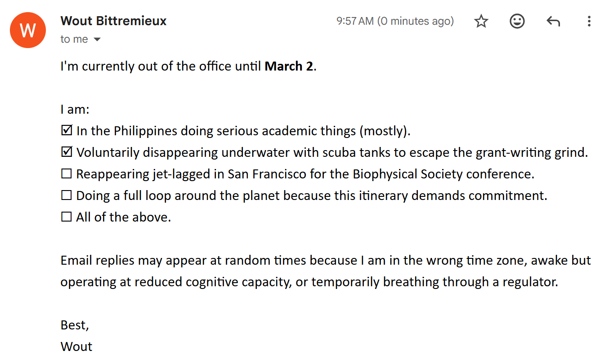Open the three-dot More options menu
This screenshot has height=364, width=609.
(x=589, y=21)
